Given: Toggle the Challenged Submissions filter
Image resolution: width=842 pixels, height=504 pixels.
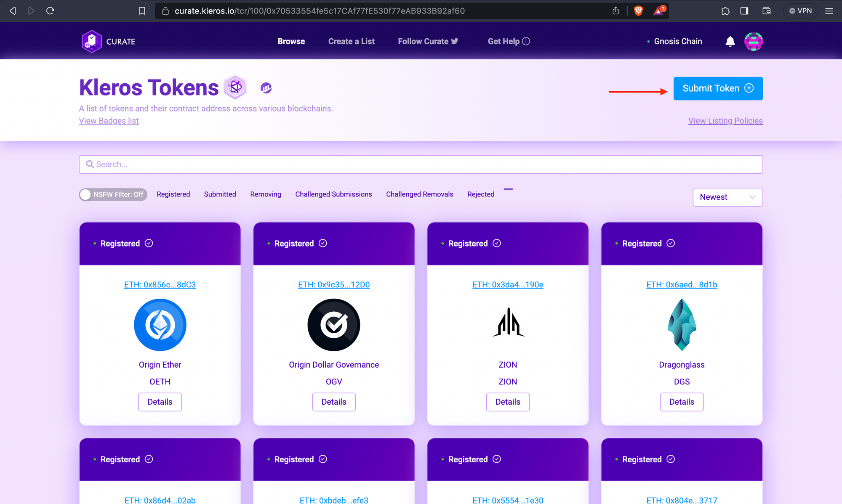Looking at the screenshot, I should pyautogui.click(x=333, y=194).
